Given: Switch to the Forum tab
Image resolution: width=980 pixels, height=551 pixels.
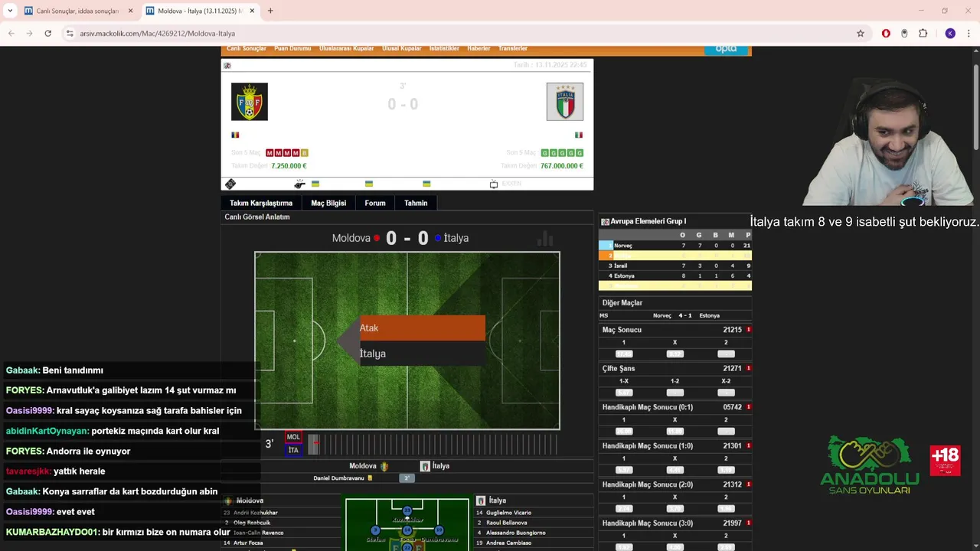Looking at the screenshot, I should pos(375,203).
